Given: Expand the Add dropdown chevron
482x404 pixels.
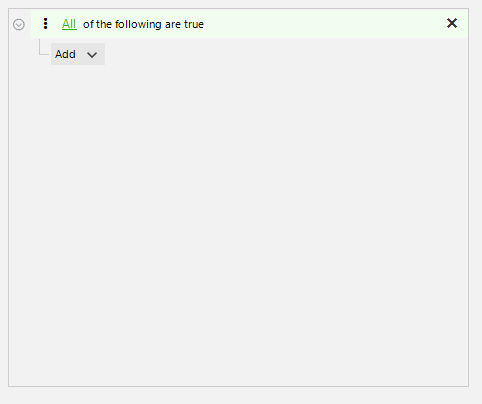Looking at the screenshot, I should point(92,55).
